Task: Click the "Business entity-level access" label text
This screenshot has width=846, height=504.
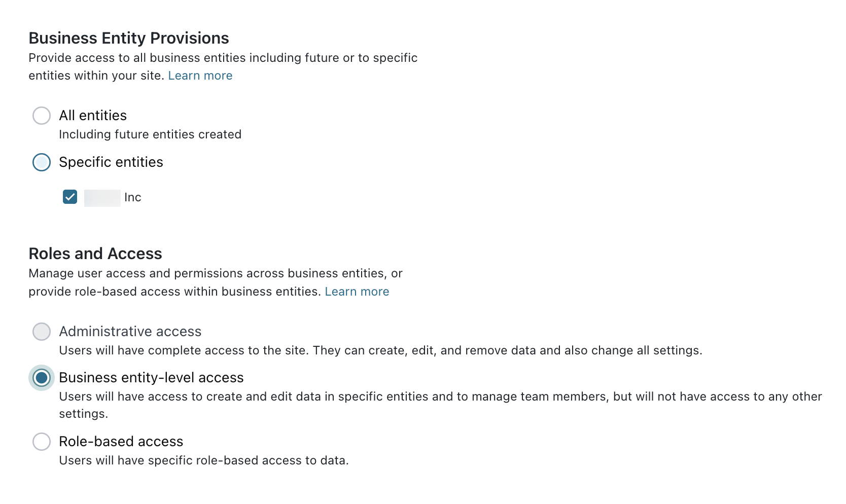Action: (x=151, y=378)
